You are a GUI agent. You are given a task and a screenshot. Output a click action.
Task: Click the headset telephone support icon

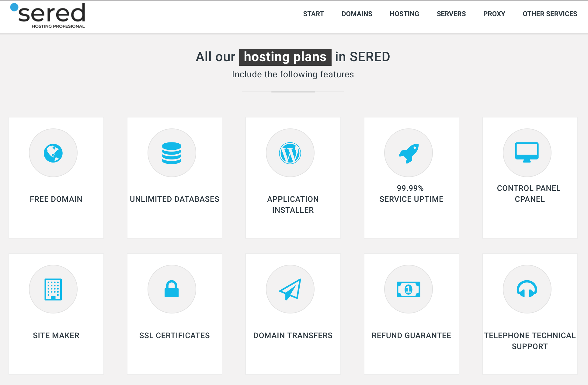(x=527, y=289)
